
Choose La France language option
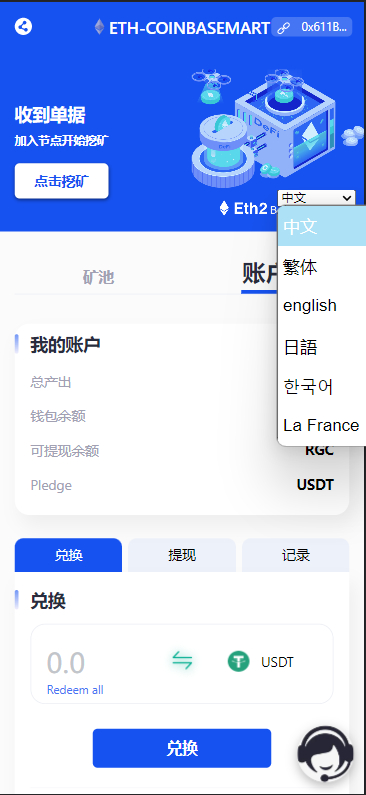click(321, 425)
